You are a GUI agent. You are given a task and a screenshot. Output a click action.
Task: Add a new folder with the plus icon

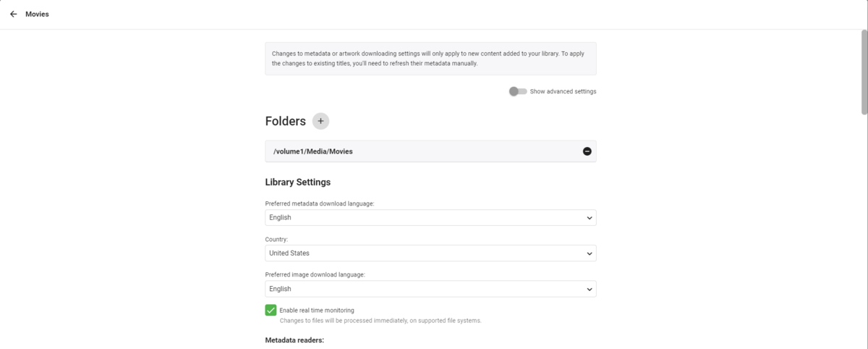click(x=320, y=121)
